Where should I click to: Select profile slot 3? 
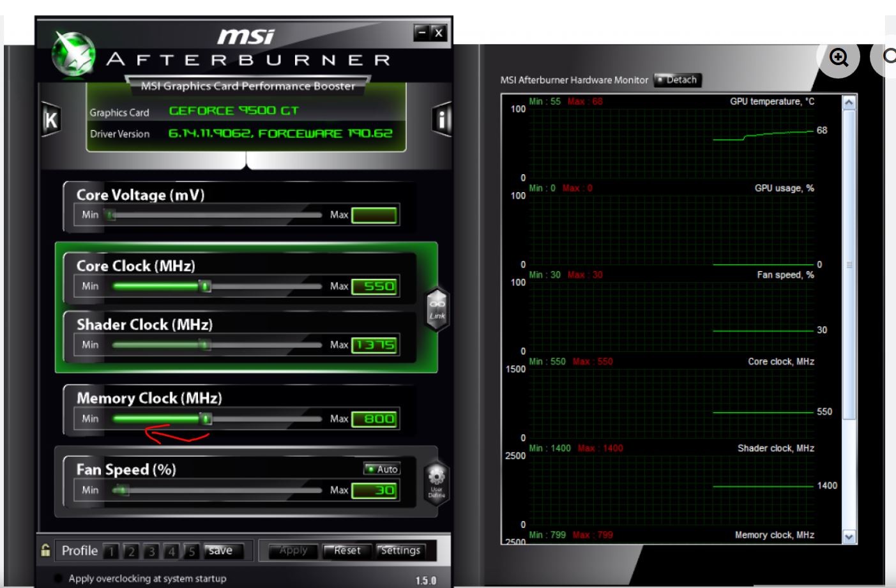(151, 551)
